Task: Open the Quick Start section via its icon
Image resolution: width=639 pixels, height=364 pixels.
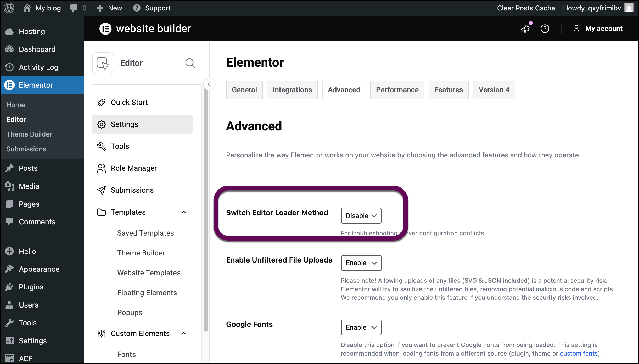Action: tap(101, 102)
